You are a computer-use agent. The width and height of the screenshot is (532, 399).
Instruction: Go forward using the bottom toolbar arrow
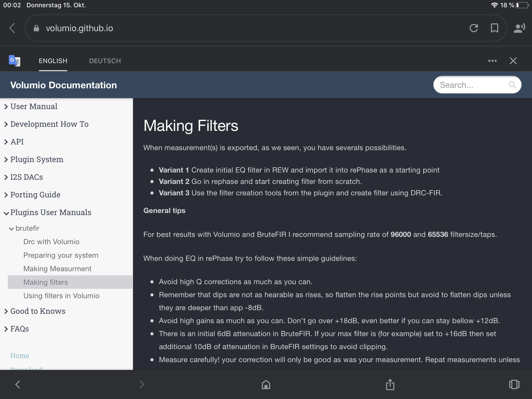click(142, 384)
